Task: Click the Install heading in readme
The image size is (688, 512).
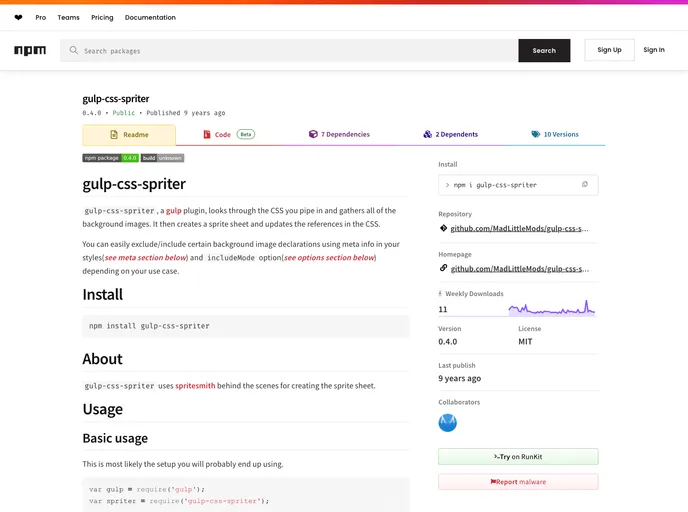Action: [x=103, y=294]
